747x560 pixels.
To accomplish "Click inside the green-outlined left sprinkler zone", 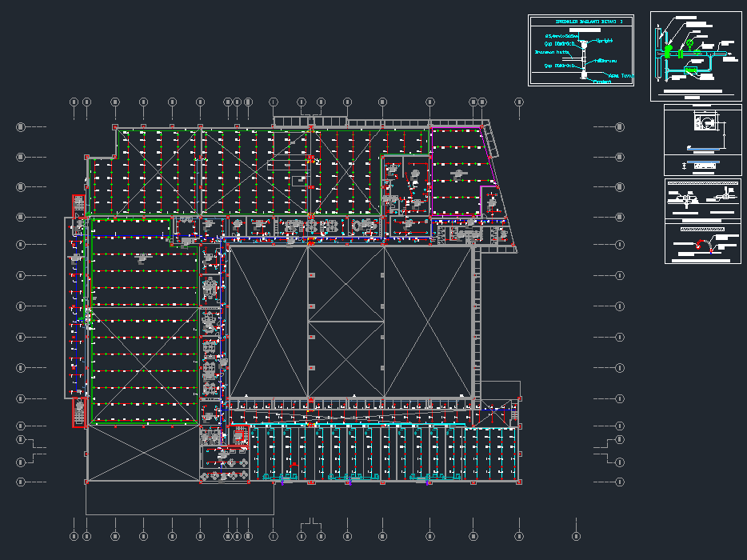I will click(x=144, y=336).
